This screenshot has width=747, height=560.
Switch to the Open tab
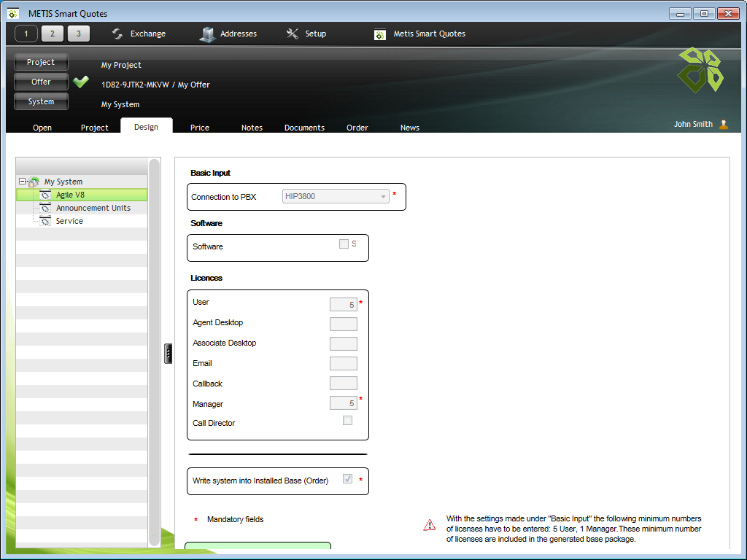(x=42, y=128)
